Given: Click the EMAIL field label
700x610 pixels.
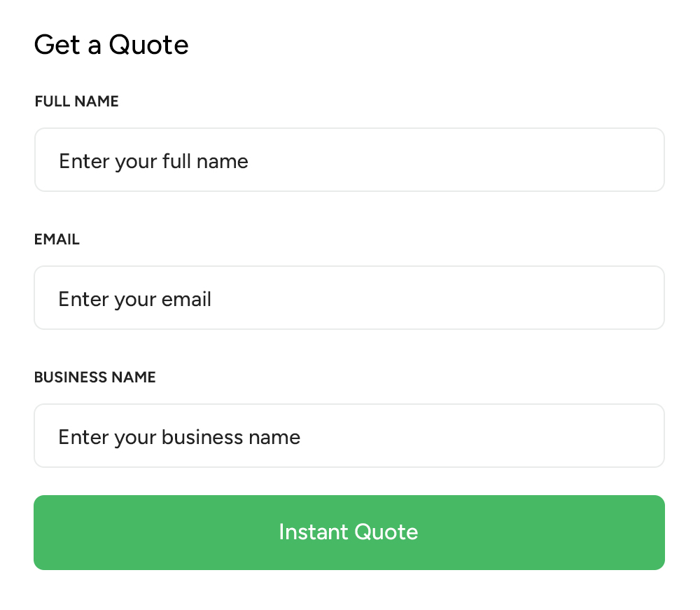Looking at the screenshot, I should (x=57, y=240).
